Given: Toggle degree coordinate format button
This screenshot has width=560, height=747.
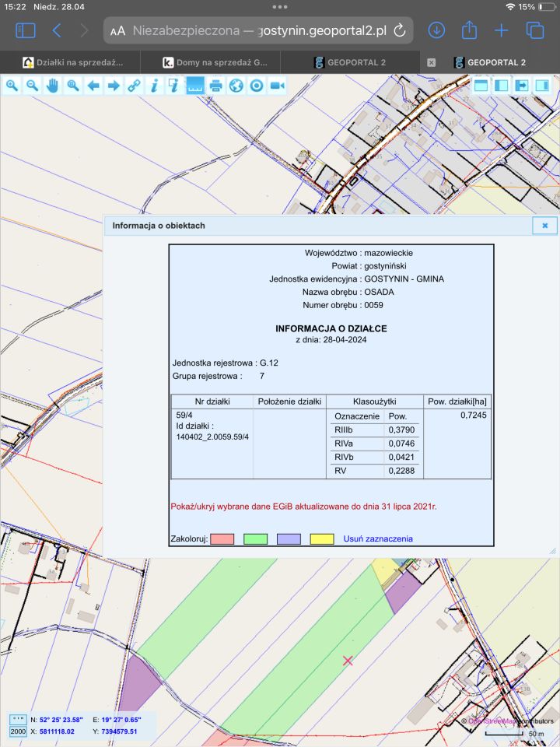Looking at the screenshot, I should tap(17, 720).
